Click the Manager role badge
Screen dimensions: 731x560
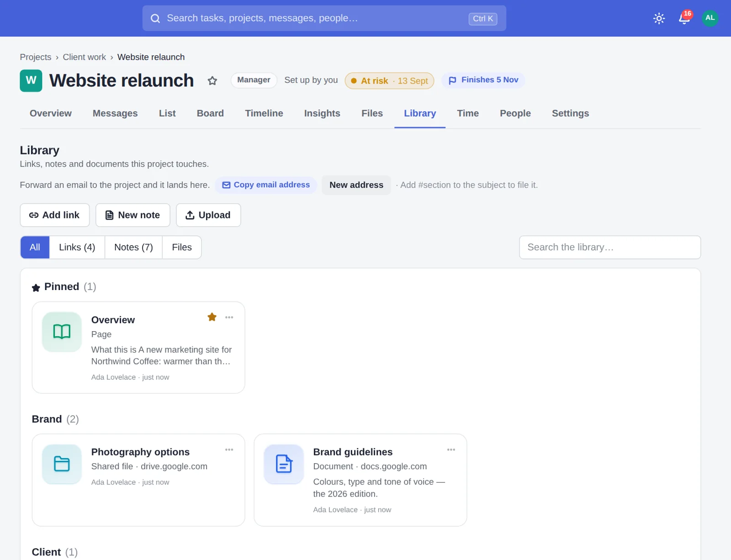[254, 80]
